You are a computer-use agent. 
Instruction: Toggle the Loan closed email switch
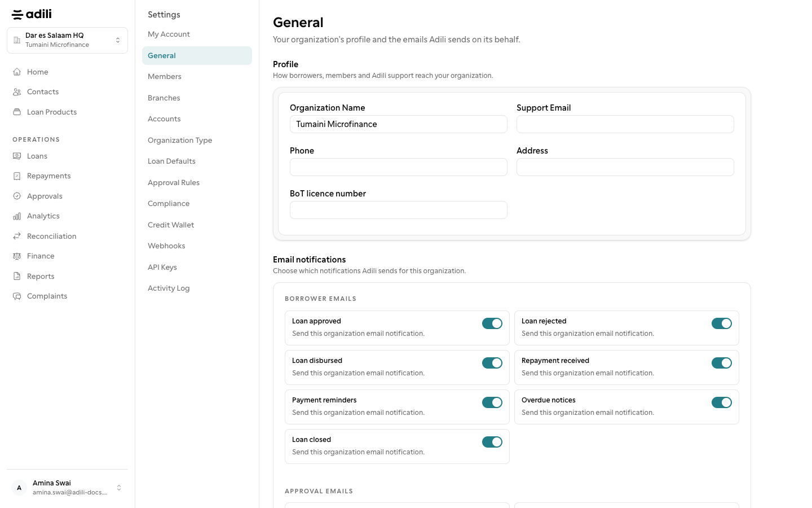(x=492, y=442)
